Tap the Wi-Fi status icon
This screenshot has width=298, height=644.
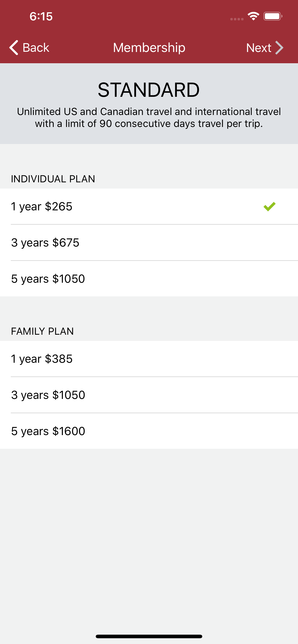point(253,16)
